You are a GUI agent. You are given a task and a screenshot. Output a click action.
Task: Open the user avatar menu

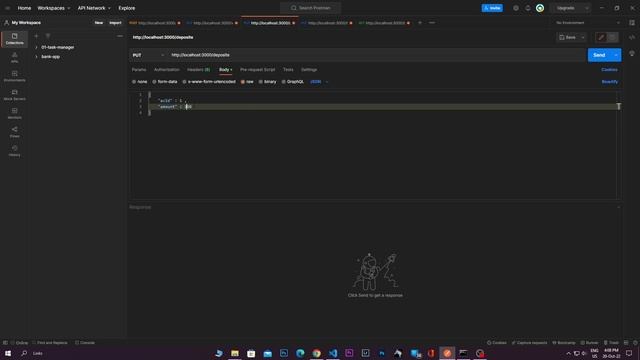click(x=540, y=8)
